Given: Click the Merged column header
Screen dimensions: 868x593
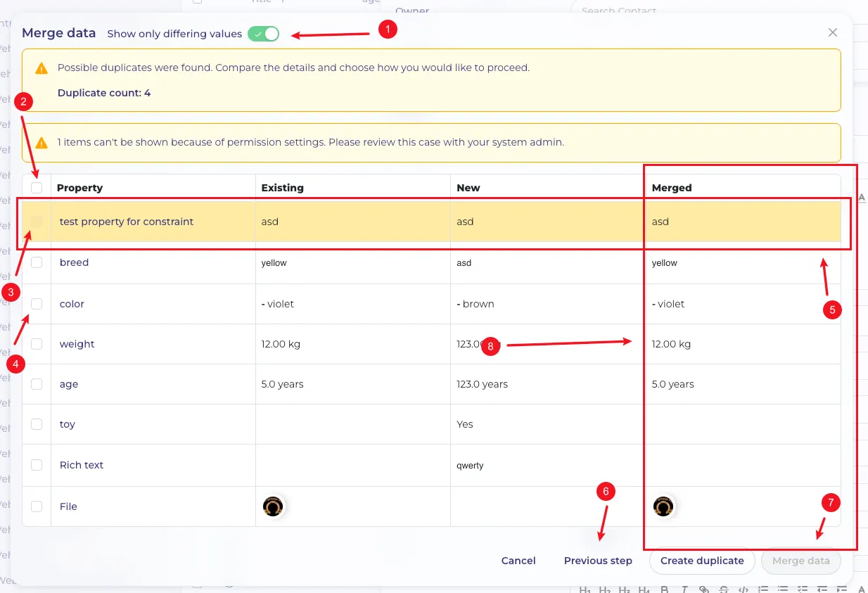Looking at the screenshot, I should coord(672,188).
